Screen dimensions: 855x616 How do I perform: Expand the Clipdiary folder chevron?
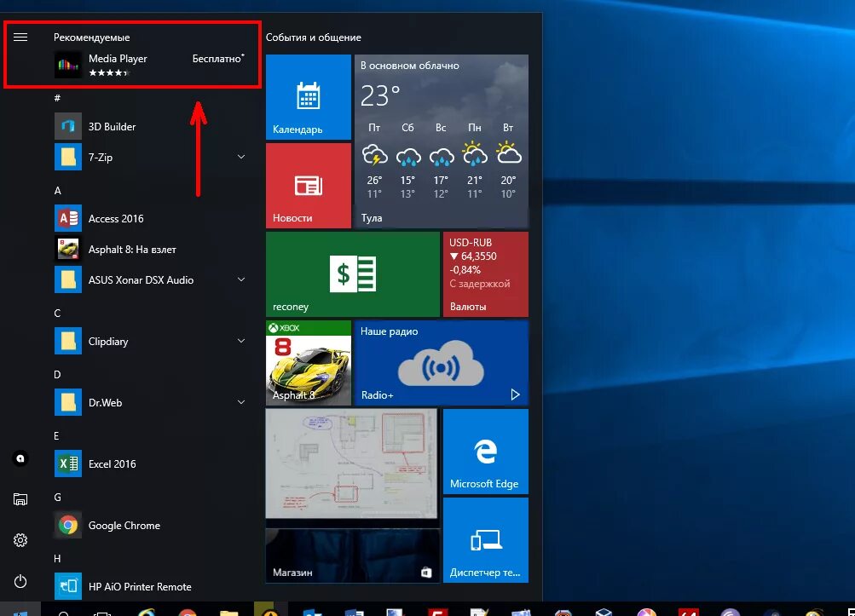click(241, 342)
